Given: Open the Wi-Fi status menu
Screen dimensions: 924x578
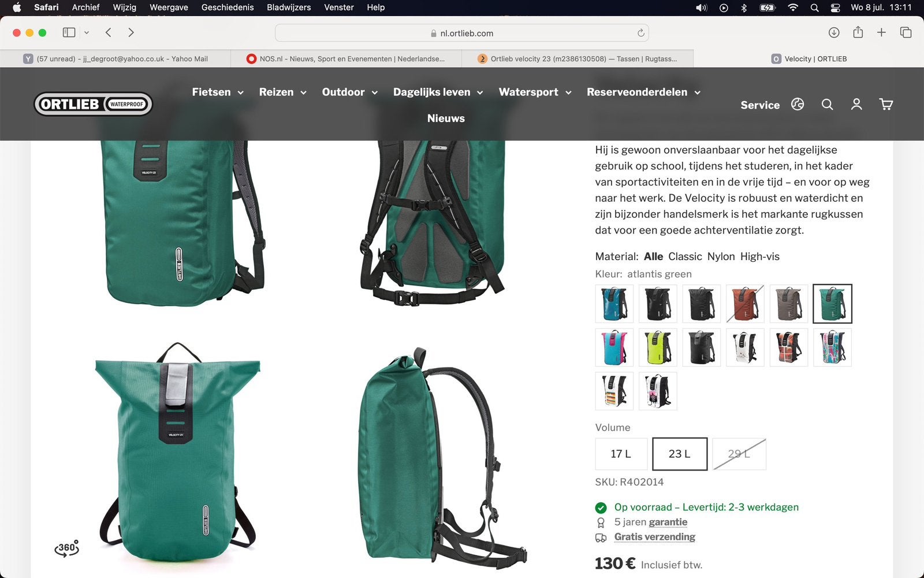Looking at the screenshot, I should (x=793, y=8).
